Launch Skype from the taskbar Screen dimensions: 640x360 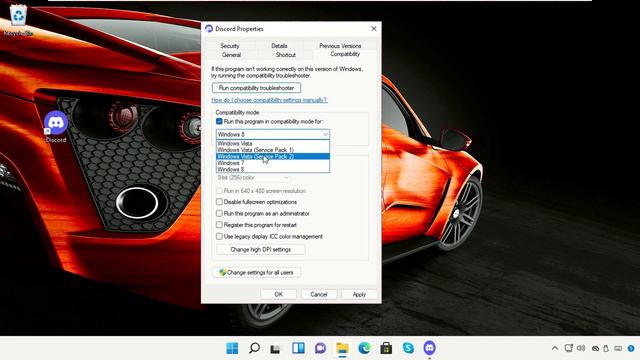[x=408, y=348]
